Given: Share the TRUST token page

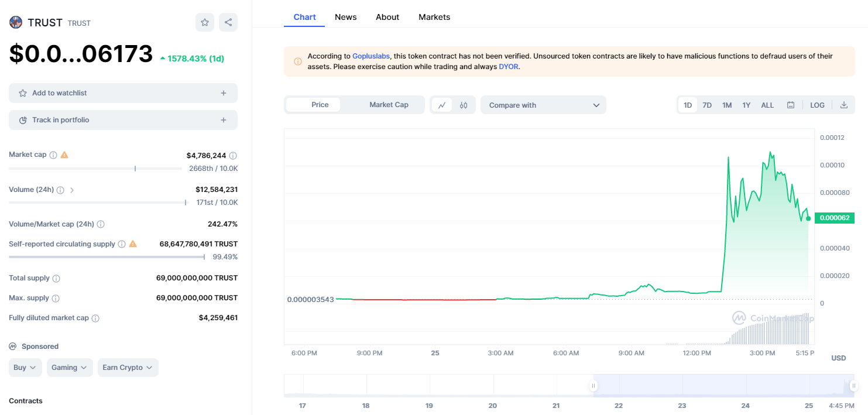Looking at the screenshot, I should tap(228, 22).
